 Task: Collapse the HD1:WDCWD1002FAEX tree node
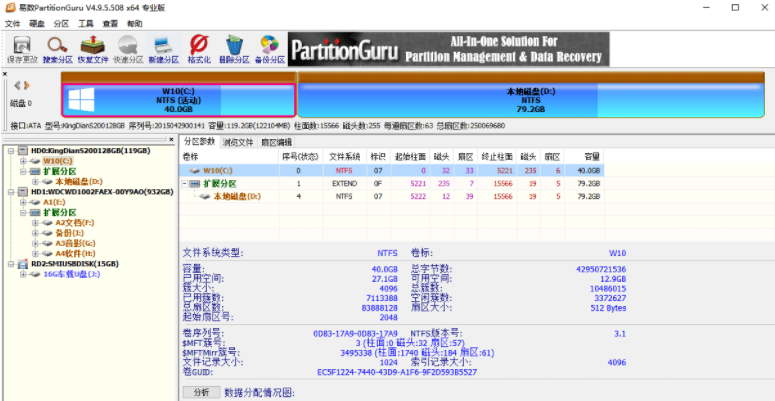coord(11,192)
